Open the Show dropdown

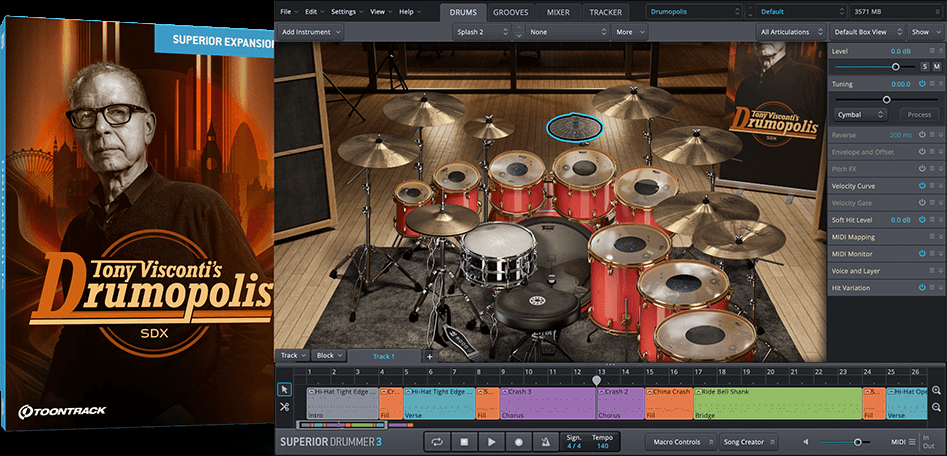coord(925,32)
